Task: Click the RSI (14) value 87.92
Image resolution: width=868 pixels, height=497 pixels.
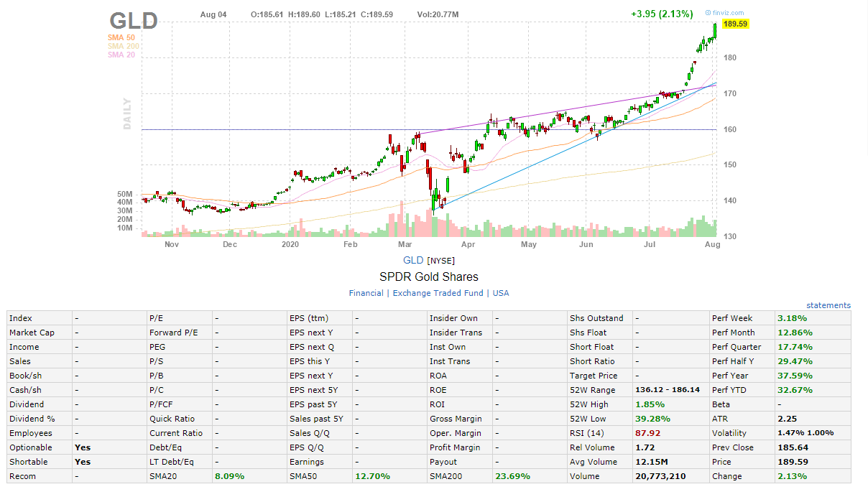Action: tap(647, 433)
